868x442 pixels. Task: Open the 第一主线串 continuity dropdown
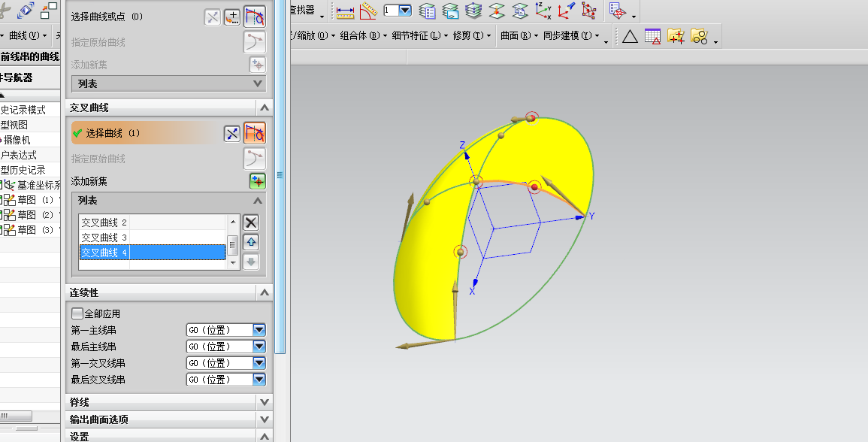coord(259,330)
